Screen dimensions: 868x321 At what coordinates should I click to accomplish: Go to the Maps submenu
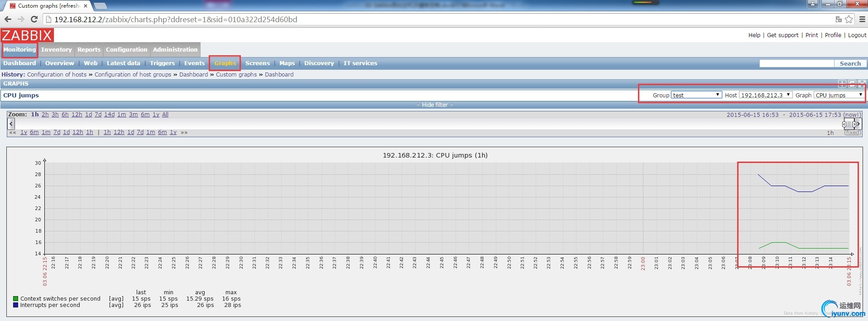pos(287,63)
